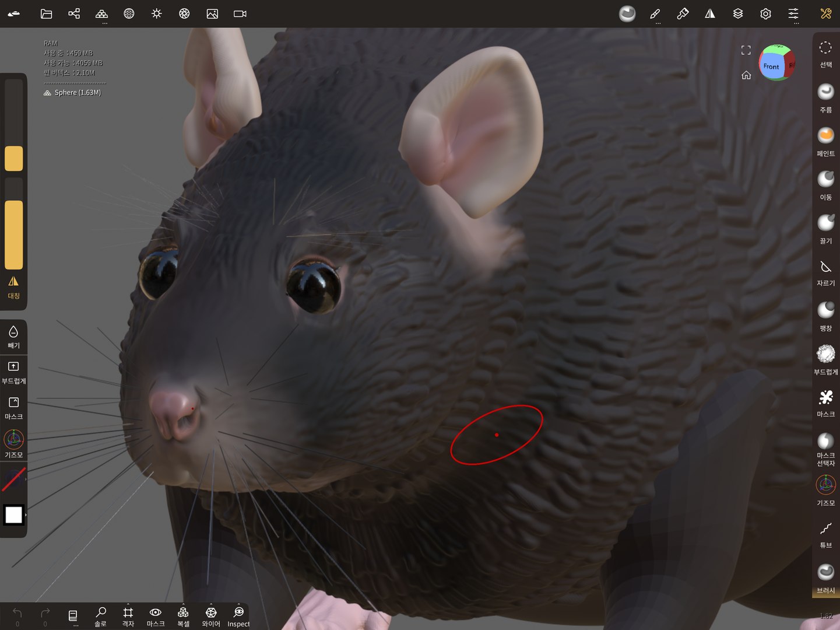Open the 복셀 voxel remesh shortcut
Image resolution: width=840 pixels, height=630 pixels.
point(183,616)
